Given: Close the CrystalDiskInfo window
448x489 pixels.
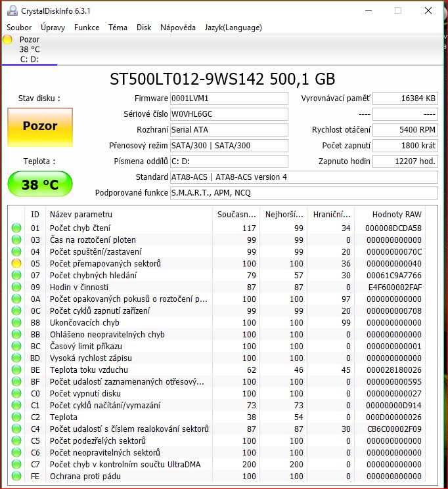Looking at the screenshot, I should click(x=428, y=11).
